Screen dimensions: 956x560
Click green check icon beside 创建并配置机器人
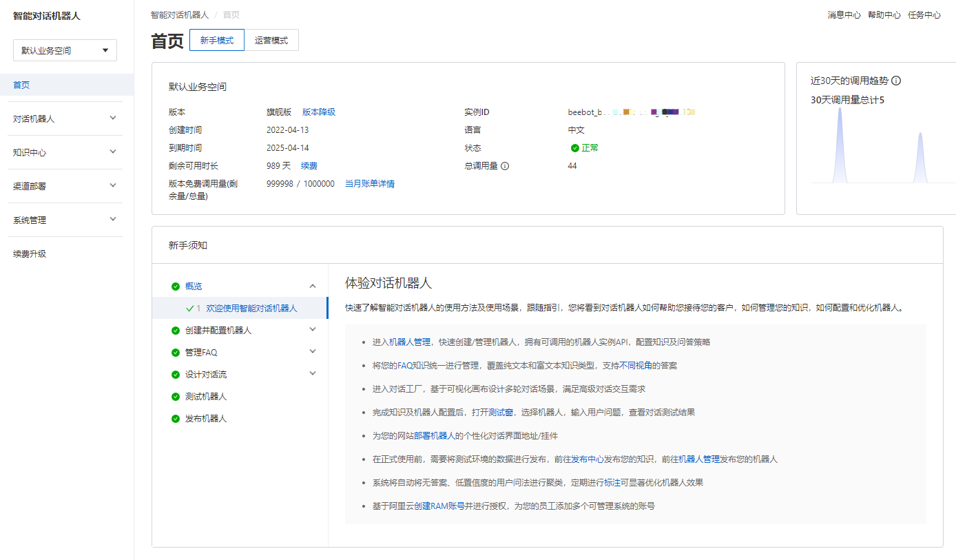176,331
